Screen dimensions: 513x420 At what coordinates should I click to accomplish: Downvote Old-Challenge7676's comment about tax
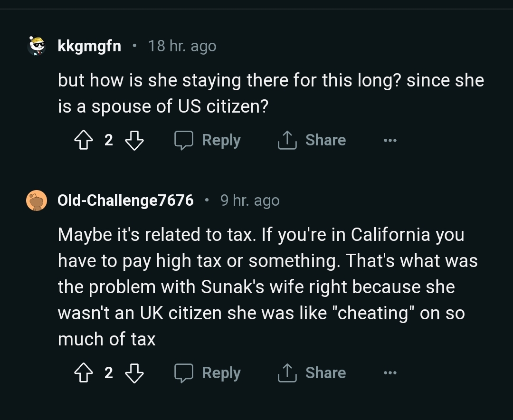(134, 373)
